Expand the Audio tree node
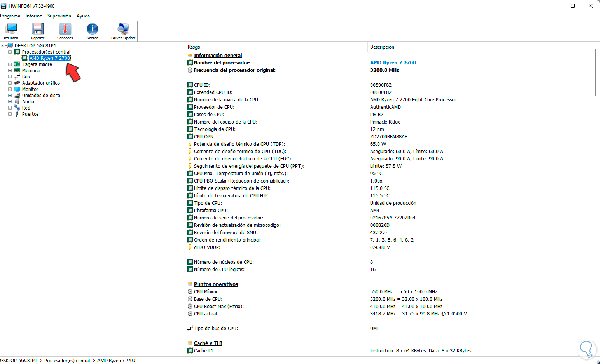Screen dimensions: 603x364 [10, 101]
